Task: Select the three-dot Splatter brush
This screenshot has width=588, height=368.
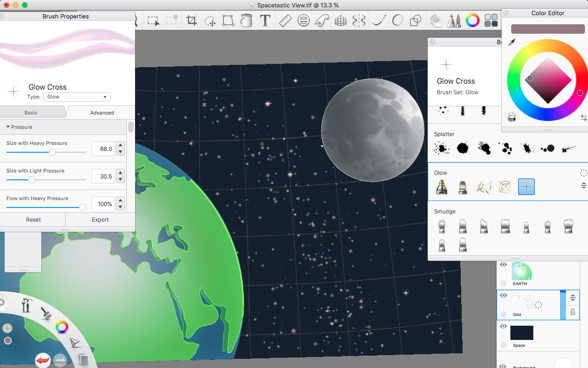Action: tap(548, 148)
